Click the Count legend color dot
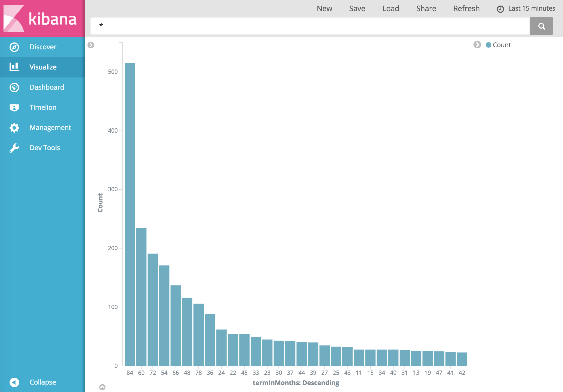 [488, 45]
